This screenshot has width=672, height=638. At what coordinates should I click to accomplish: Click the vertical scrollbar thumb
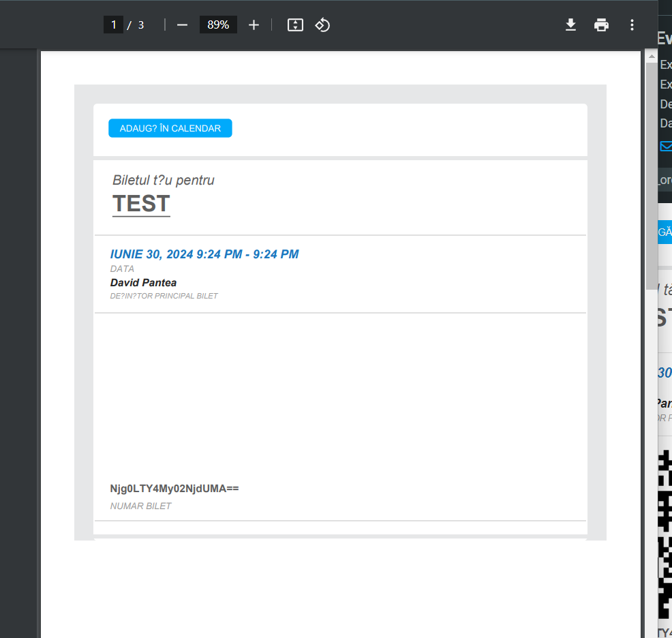pos(652,176)
